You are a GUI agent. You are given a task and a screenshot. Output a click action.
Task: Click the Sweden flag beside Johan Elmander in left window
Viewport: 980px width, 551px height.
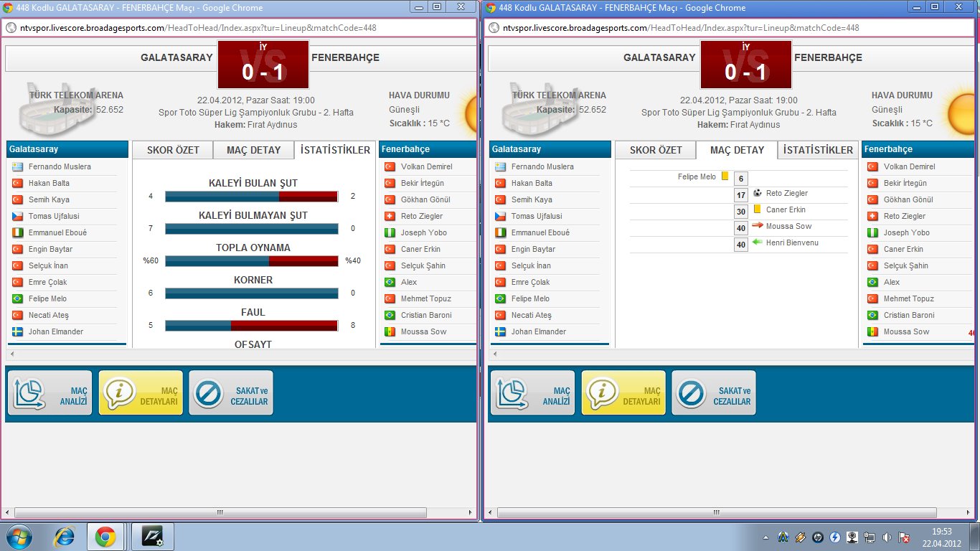[18, 331]
